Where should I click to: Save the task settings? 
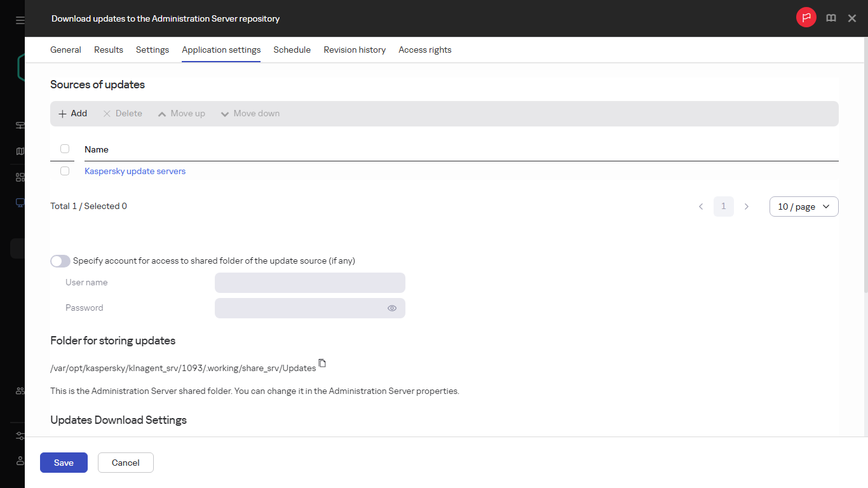tap(63, 463)
